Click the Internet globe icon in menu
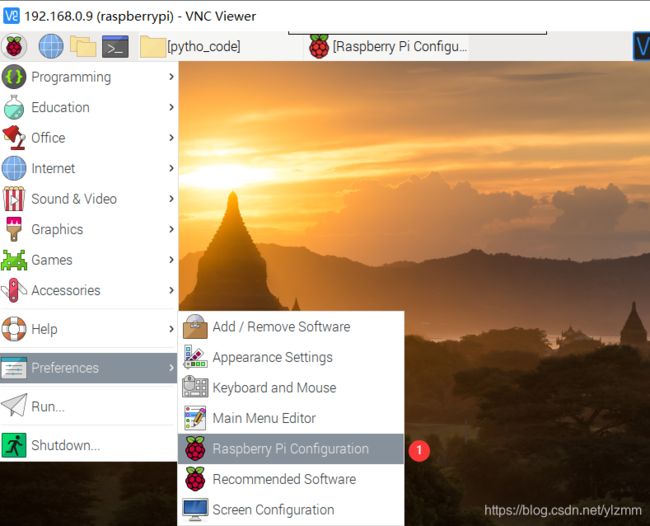Screen dimensions: 650x526 click(14, 168)
